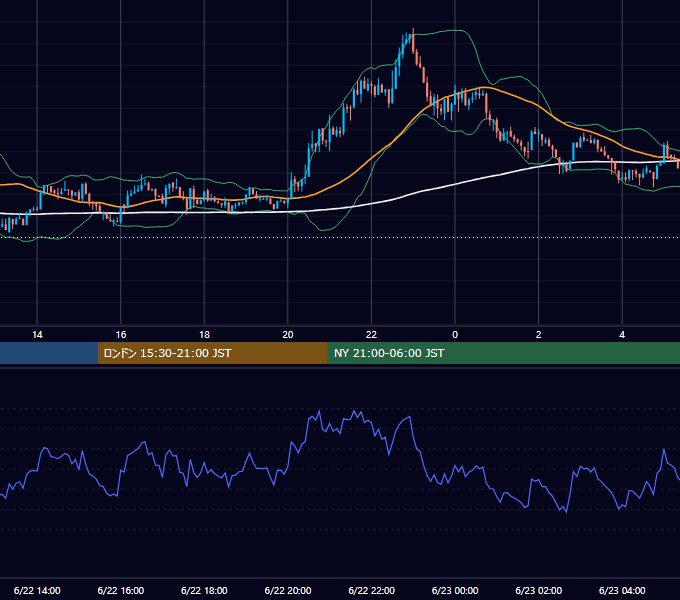Image resolution: width=680 pixels, height=600 pixels.
Task: Click the 14 hour label on price chart axis
Action: (37, 335)
